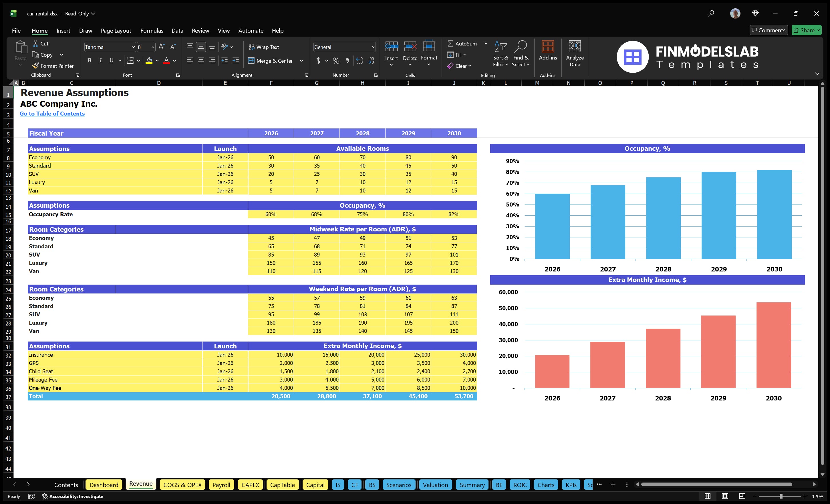Click the Increase Decimal icon
Screen dimensions: 830x504
click(359, 61)
